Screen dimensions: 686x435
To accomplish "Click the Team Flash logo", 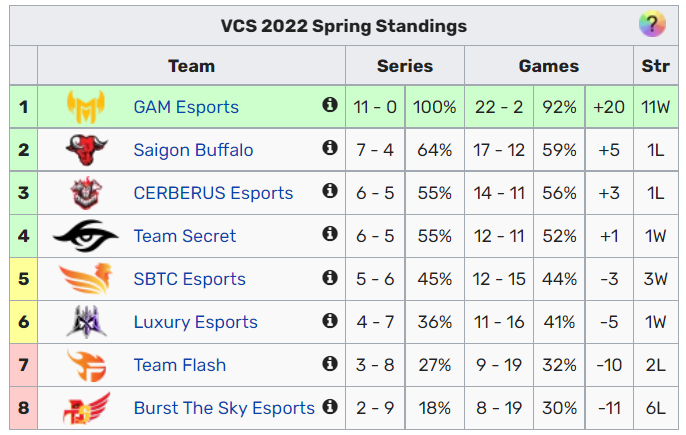I will [x=85, y=365].
